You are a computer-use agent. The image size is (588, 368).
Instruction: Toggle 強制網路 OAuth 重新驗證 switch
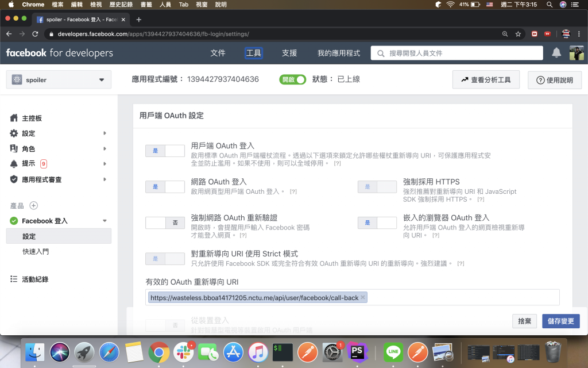click(165, 223)
